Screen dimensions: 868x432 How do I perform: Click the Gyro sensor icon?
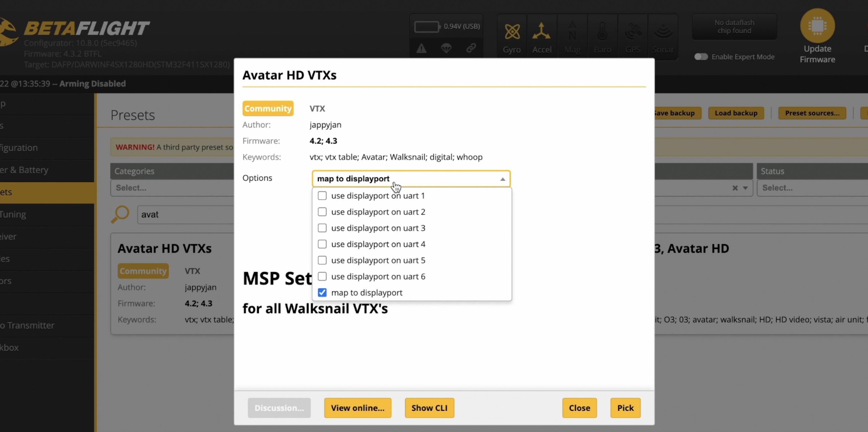(x=512, y=32)
